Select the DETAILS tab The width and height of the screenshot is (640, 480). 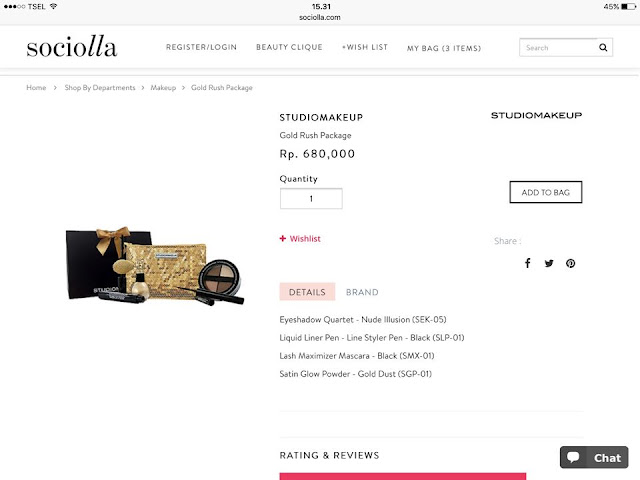(307, 292)
